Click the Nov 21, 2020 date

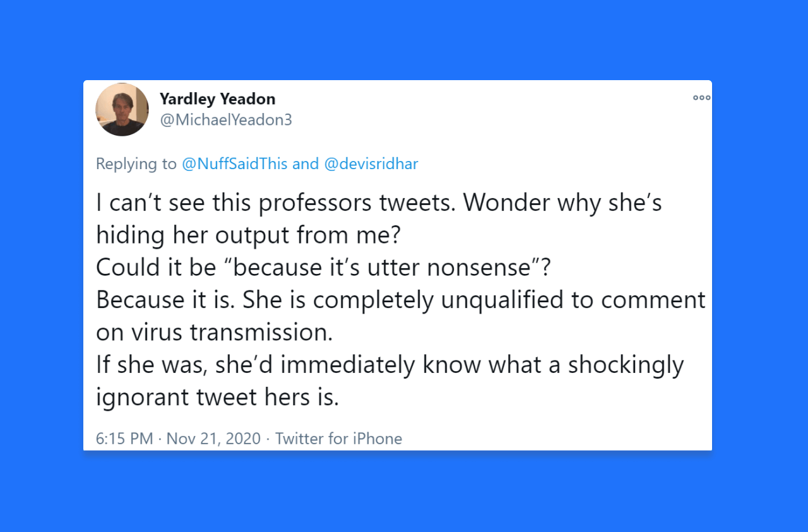coord(213,439)
